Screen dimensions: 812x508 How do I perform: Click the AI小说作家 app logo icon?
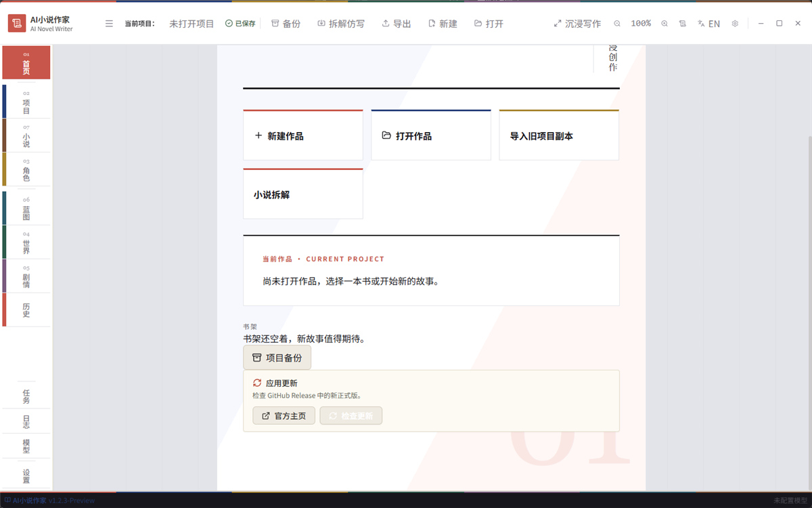click(x=17, y=23)
